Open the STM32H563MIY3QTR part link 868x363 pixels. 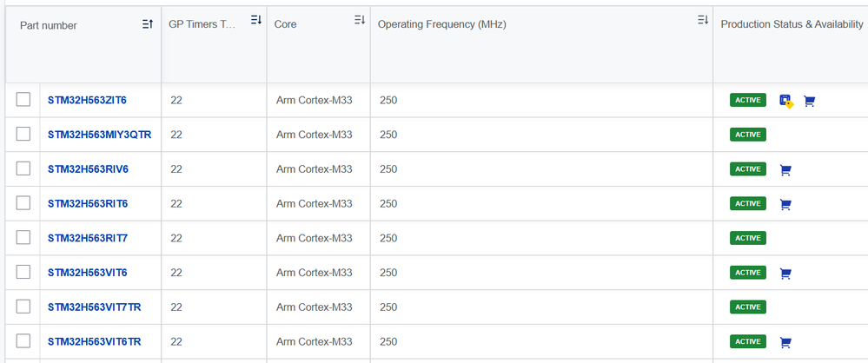pos(100,135)
